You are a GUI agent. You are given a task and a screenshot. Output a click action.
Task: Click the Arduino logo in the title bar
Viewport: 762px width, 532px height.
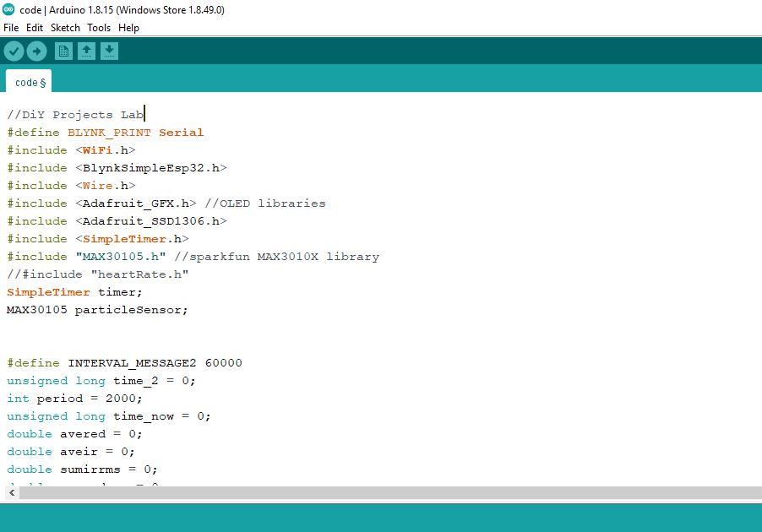click(x=8, y=9)
